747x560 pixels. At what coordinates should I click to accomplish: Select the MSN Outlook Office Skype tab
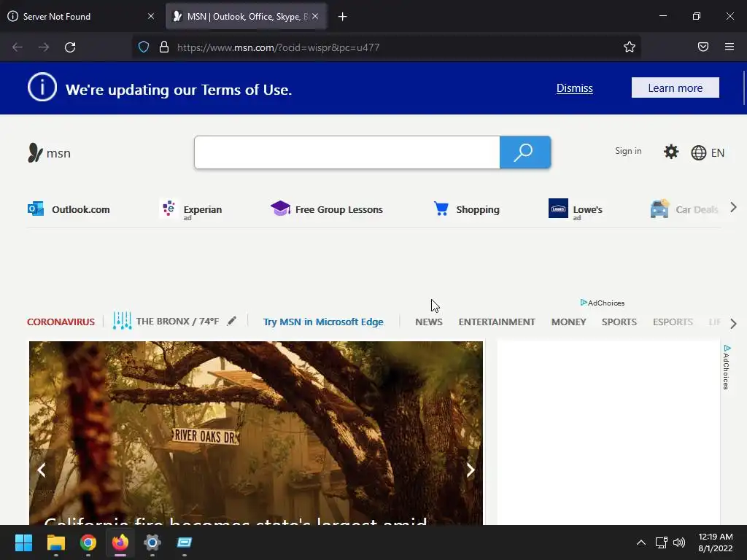(x=247, y=16)
